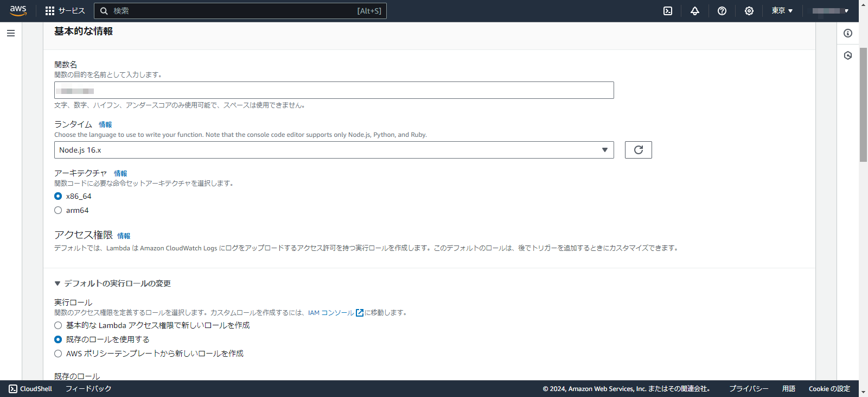Click the scrollbar down arrow
This screenshot has height=397, width=868.
tap(863, 392)
